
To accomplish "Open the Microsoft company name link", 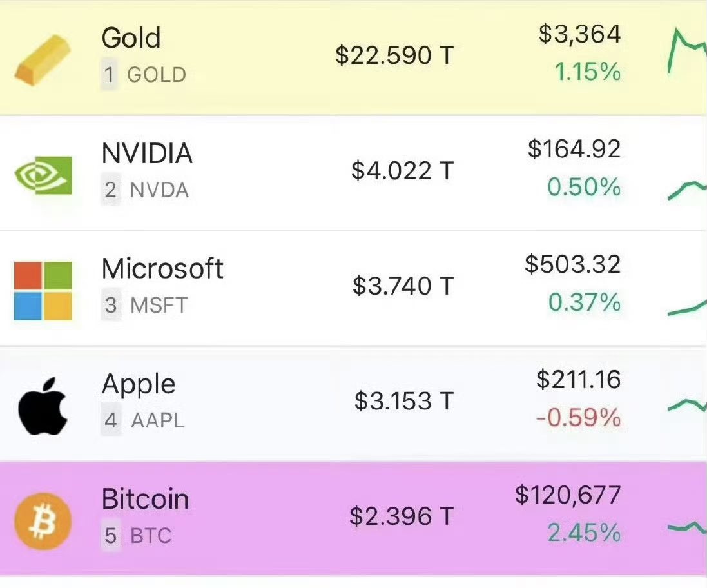I will pyautogui.click(x=162, y=269).
